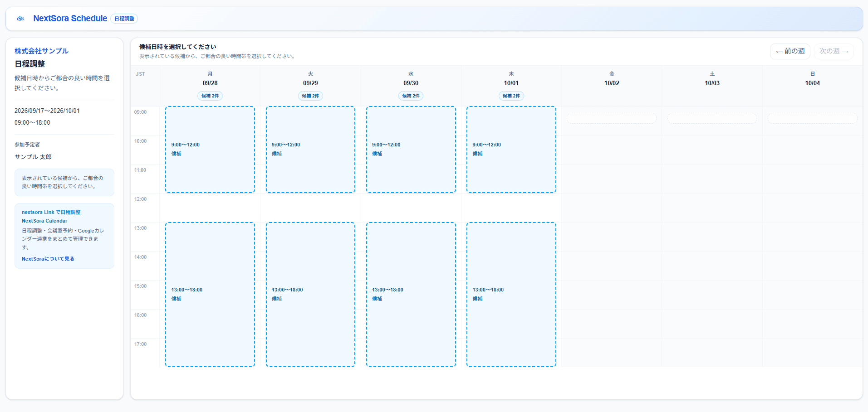Image resolution: width=868 pixels, height=412 pixels.
Task: Click nextsora Link で日程調整 text
Action: coord(51,212)
